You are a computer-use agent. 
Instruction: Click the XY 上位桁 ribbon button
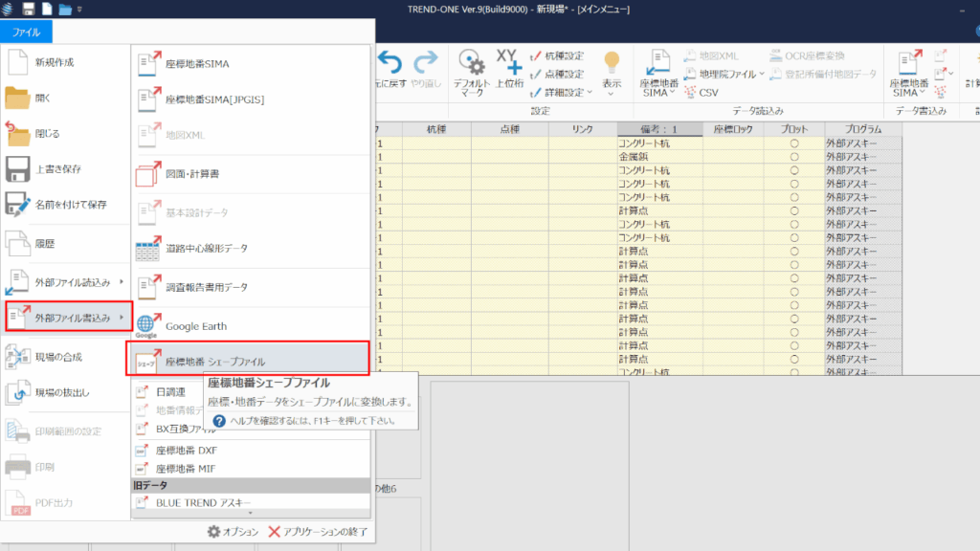(509, 69)
